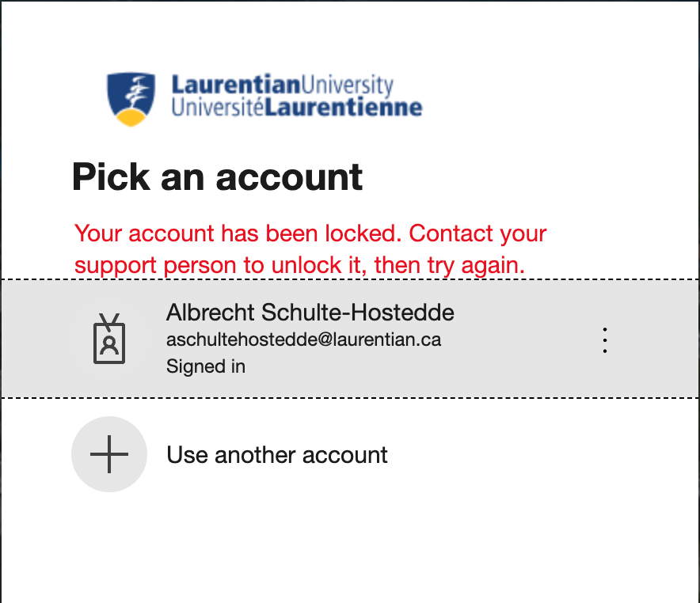Image resolution: width=700 pixels, height=603 pixels.
Task: Click the LaurentianUniversity English logo text
Action: 283,85
